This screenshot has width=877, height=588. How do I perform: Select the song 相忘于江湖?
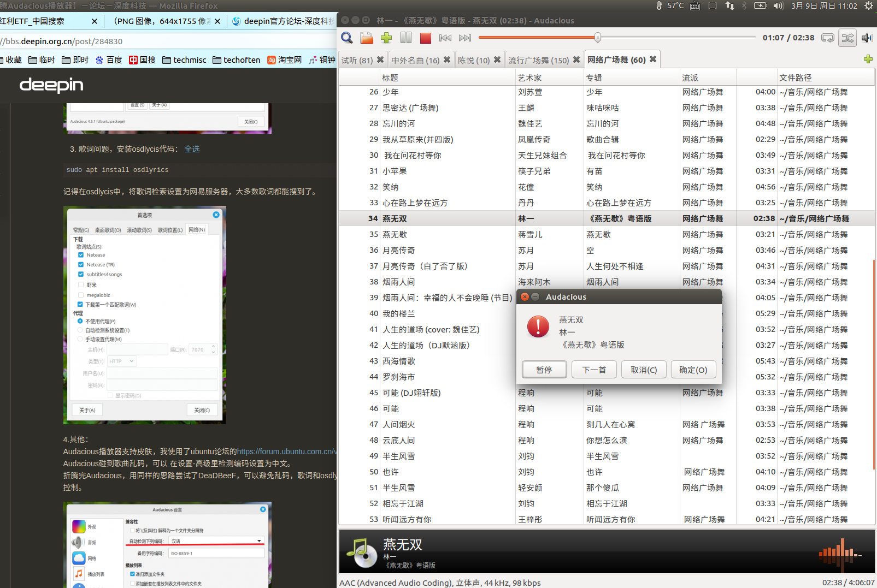point(607,503)
